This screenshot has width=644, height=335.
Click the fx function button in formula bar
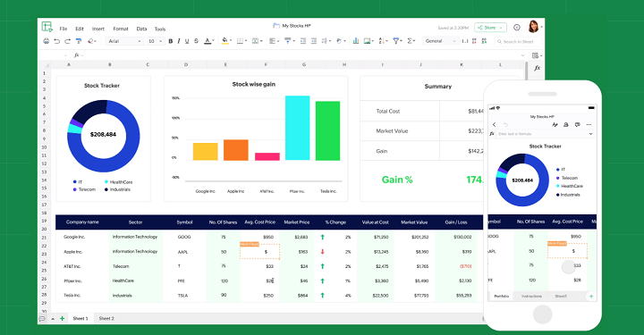pyautogui.click(x=76, y=55)
